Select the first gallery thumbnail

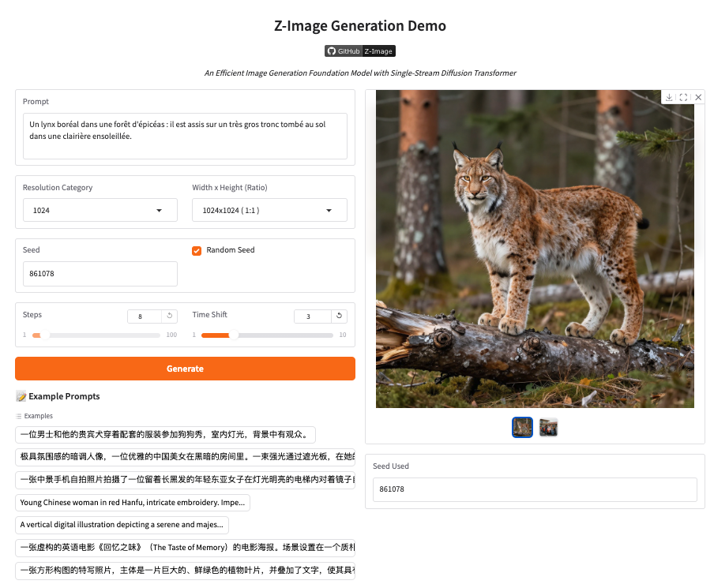522,427
